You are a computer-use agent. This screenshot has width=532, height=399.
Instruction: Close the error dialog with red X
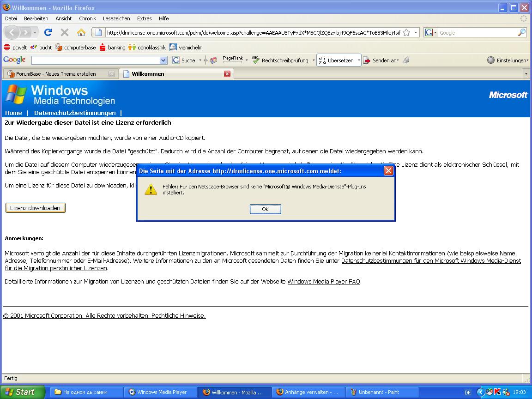coord(388,171)
